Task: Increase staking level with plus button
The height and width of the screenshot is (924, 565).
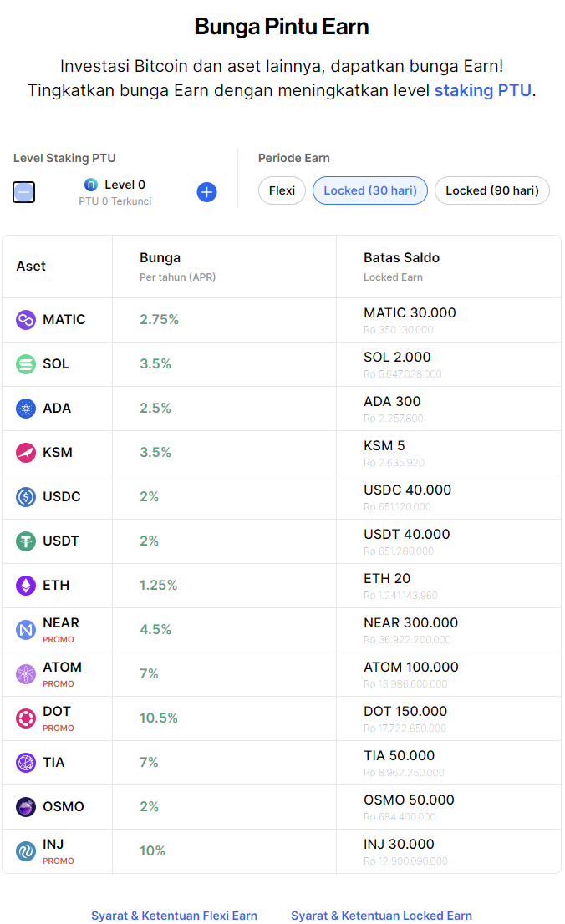Action: point(206,192)
